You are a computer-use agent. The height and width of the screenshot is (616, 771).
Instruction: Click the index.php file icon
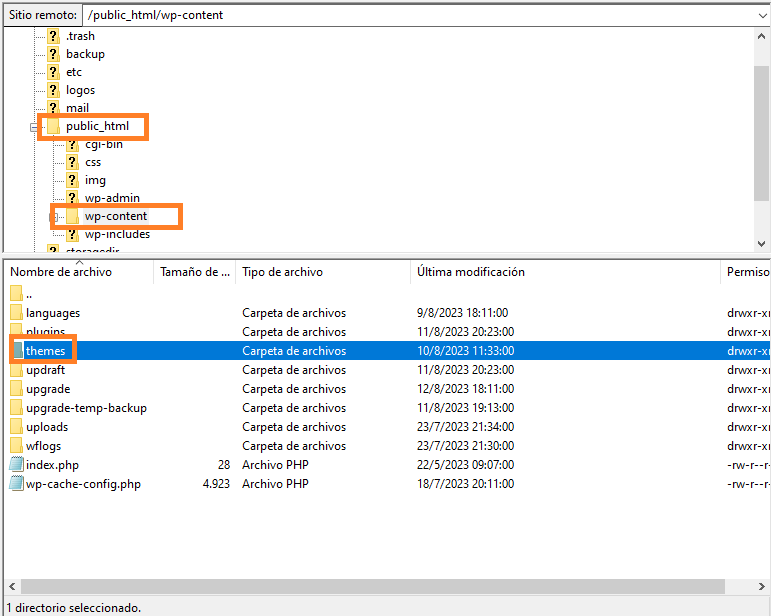[x=16, y=465]
